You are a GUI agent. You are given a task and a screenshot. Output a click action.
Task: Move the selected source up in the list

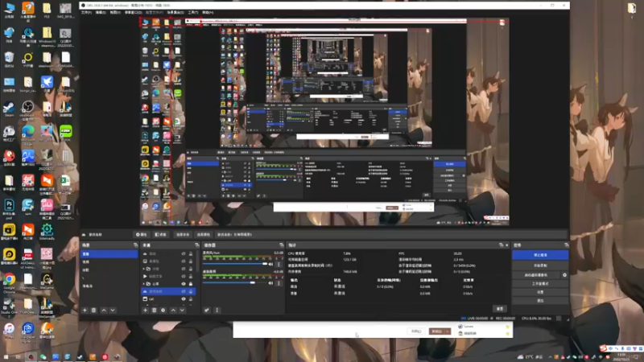[173, 311]
